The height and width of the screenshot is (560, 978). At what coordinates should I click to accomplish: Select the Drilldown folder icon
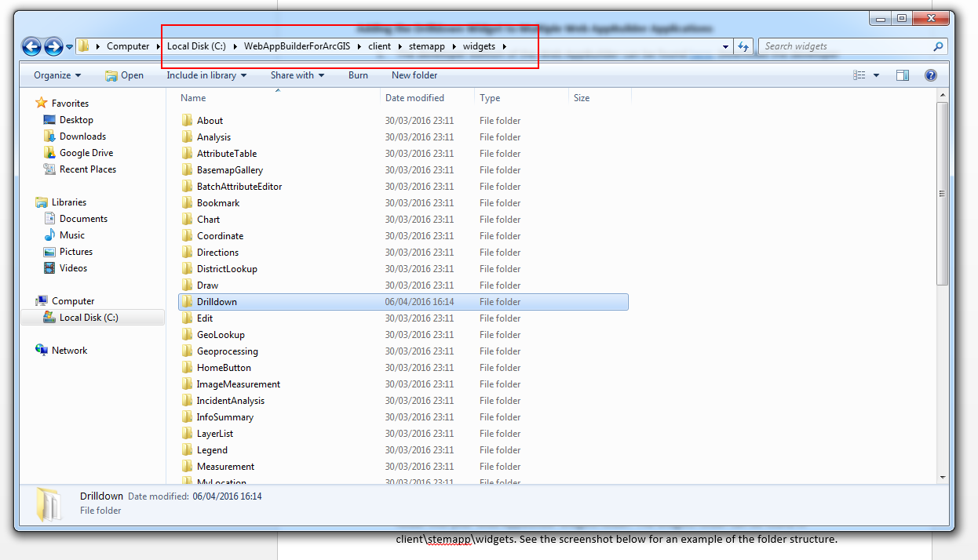(x=187, y=302)
